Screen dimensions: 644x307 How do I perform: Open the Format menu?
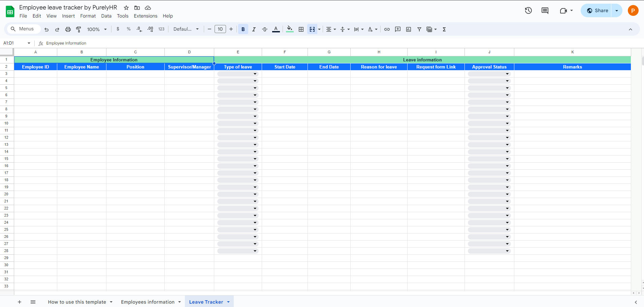(88, 16)
